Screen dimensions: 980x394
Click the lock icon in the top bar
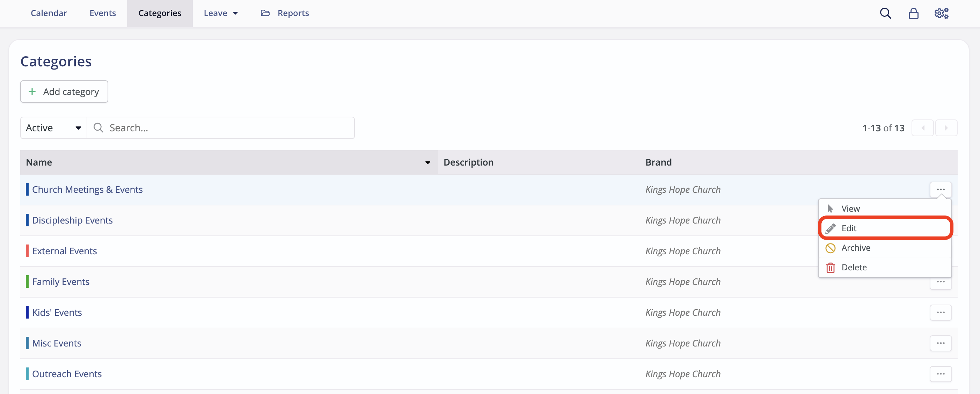pos(913,13)
